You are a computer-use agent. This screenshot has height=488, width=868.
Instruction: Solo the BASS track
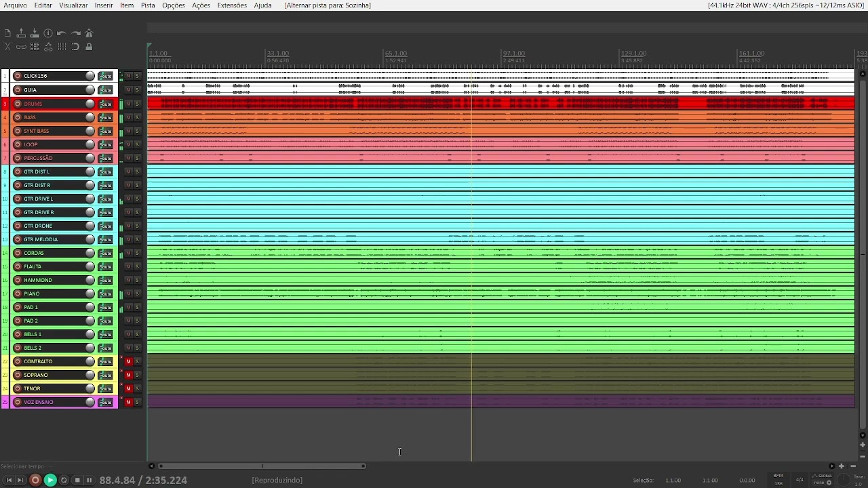pos(137,117)
